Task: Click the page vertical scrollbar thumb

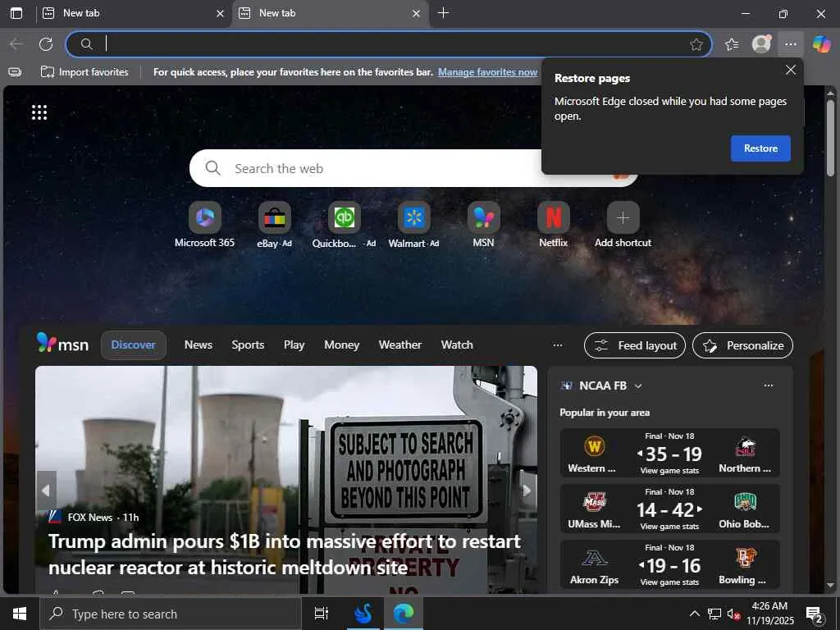Action: click(830, 138)
